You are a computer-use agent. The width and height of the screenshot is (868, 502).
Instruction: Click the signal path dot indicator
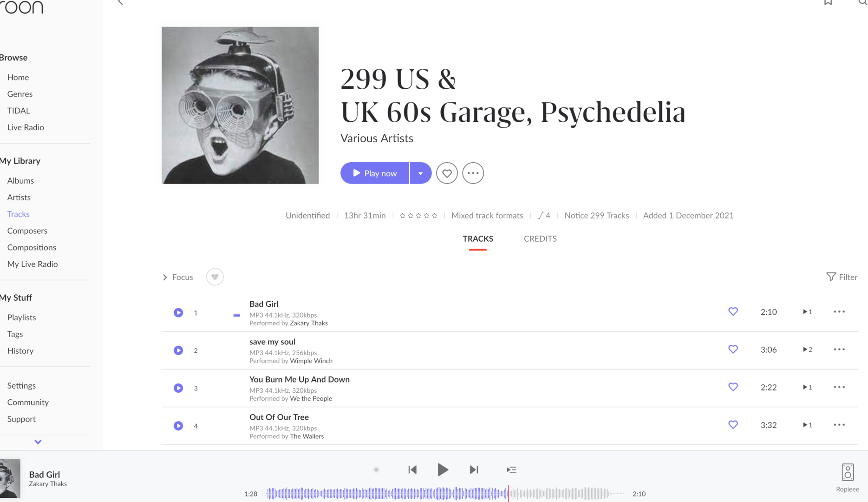pos(376,470)
